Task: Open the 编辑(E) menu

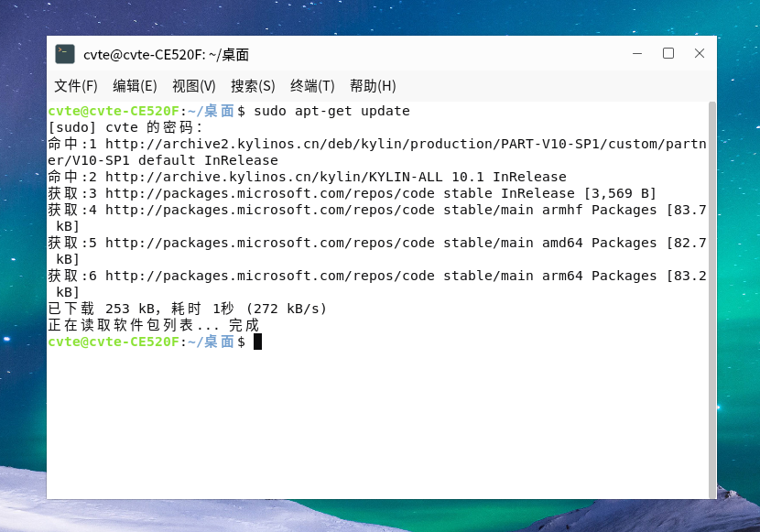Action: tap(135, 86)
